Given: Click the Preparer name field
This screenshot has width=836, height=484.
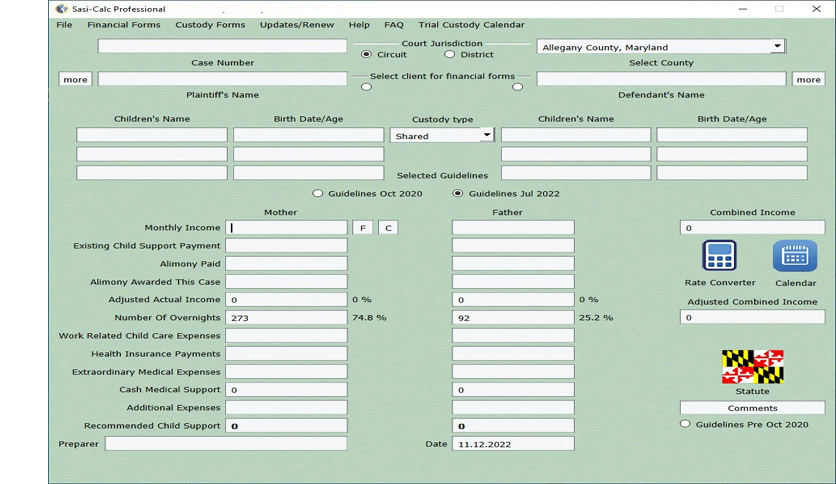Looking at the screenshot, I should click(226, 443).
